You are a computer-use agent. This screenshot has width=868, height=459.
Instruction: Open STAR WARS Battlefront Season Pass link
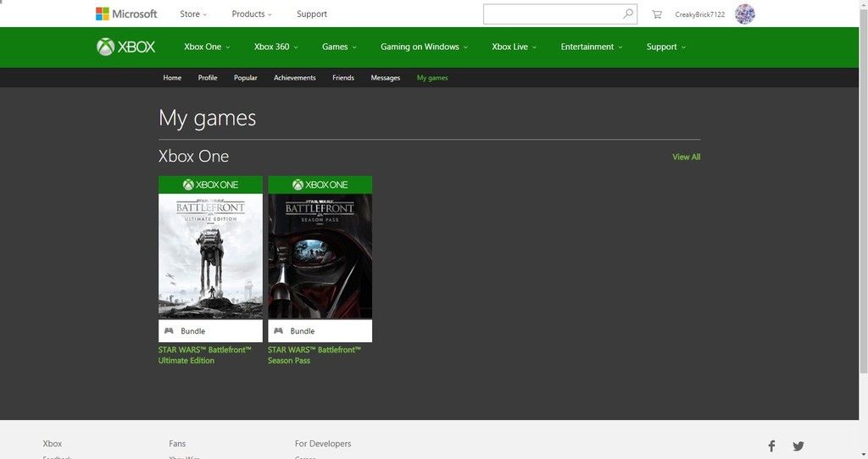point(314,355)
